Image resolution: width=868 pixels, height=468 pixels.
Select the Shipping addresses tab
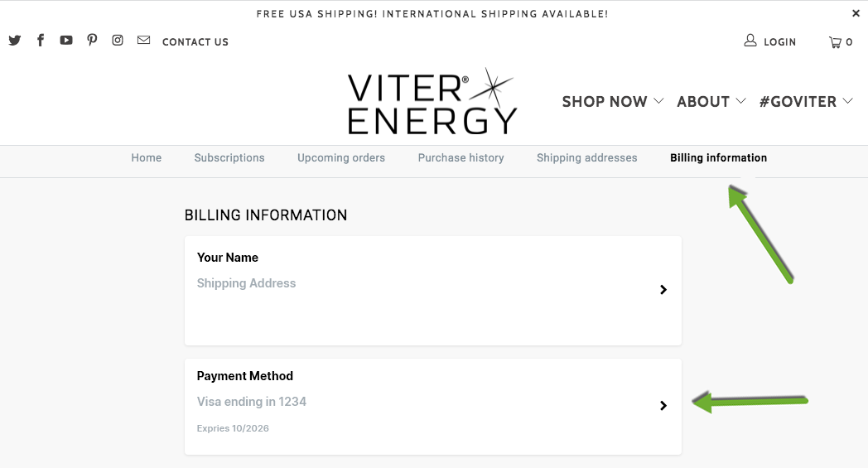(x=586, y=158)
